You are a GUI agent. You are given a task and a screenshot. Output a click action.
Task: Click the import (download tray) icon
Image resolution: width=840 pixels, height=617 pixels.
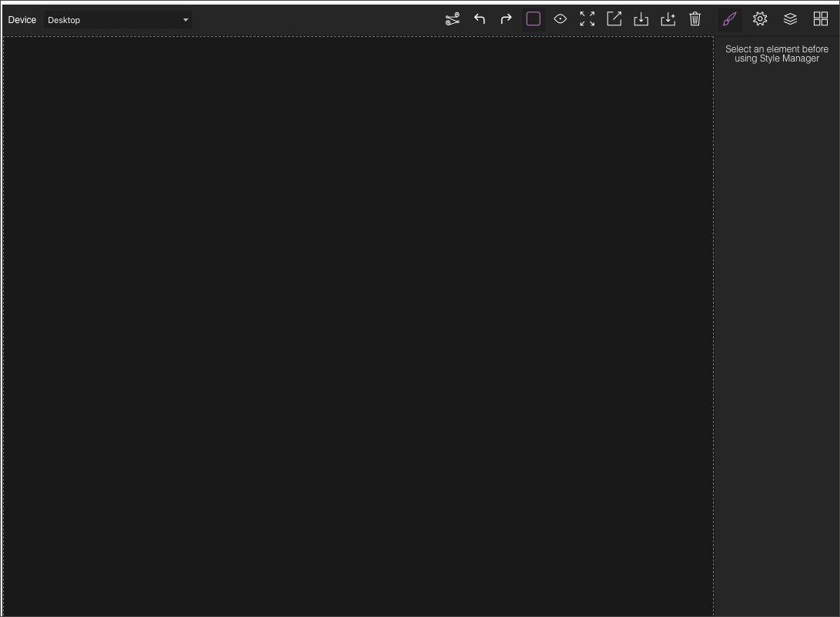tap(641, 19)
